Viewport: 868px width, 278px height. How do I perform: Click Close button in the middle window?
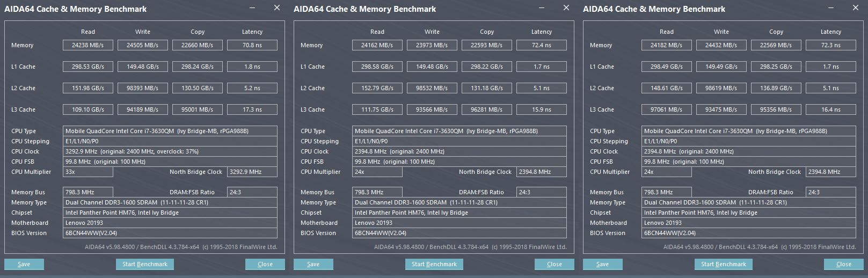click(x=555, y=264)
